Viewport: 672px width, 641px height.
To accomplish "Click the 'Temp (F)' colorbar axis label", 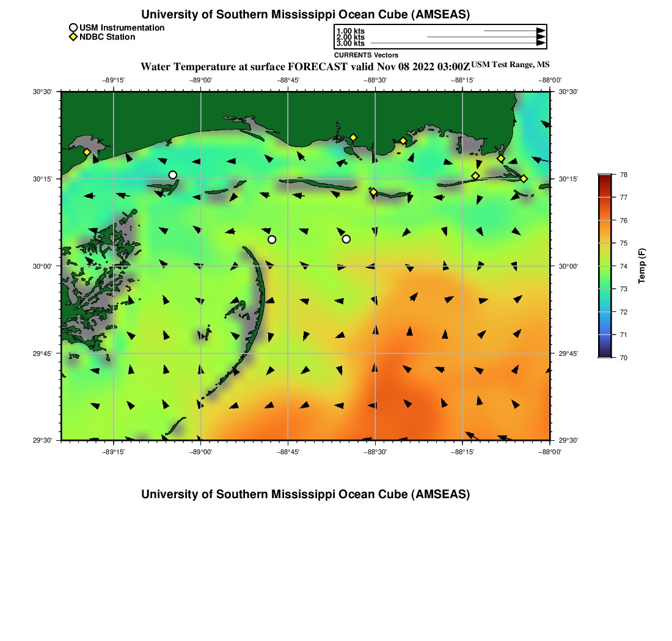I will (x=641, y=266).
